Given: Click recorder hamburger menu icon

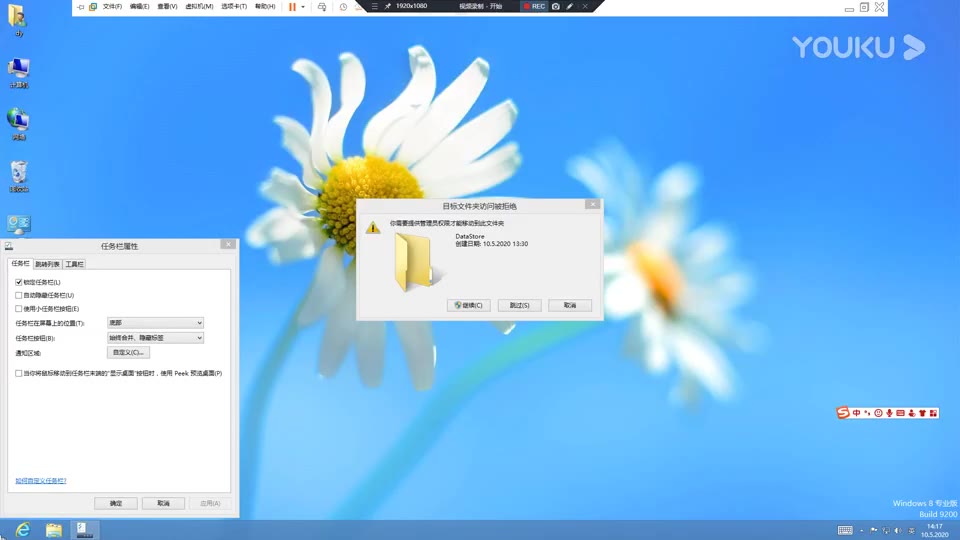Looking at the screenshot, I should [375, 6].
